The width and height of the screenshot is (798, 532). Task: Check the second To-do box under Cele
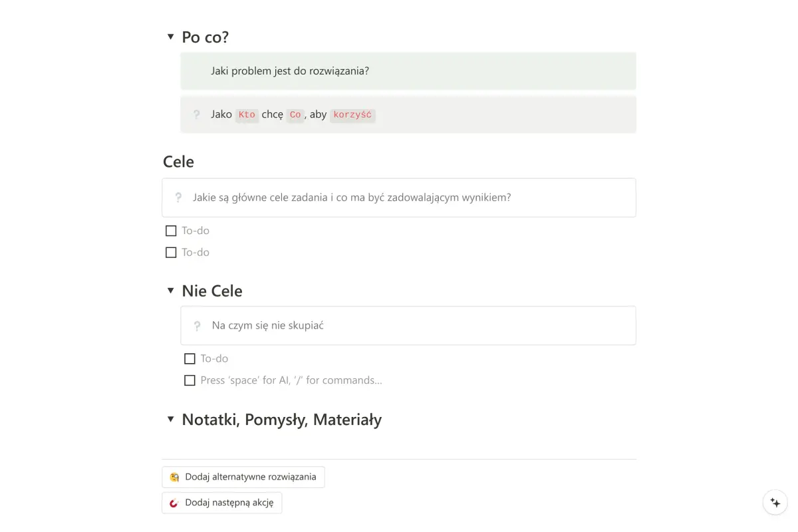[x=170, y=252]
